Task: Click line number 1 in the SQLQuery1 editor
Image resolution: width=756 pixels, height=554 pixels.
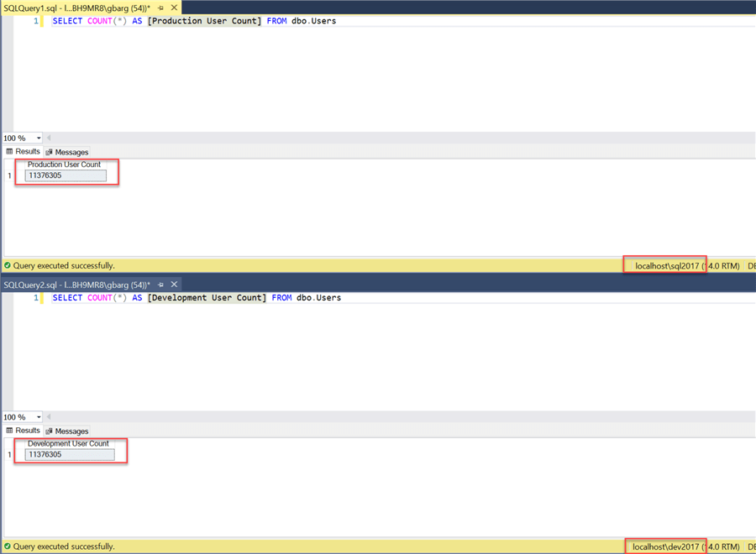Action: 36,21
